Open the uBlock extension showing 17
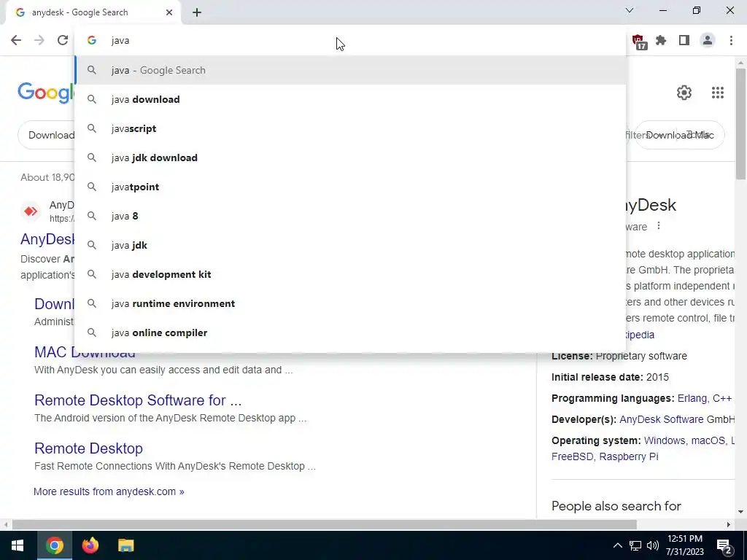 point(639,42)
